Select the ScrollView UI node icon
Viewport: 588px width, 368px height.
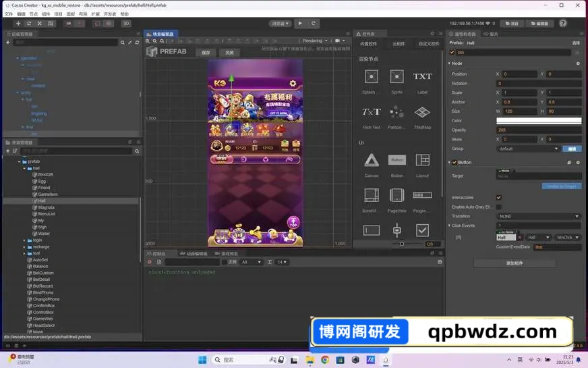372,195
